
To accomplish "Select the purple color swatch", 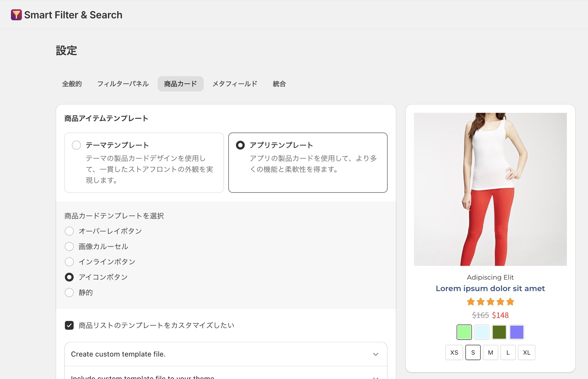I will [517, 332].
